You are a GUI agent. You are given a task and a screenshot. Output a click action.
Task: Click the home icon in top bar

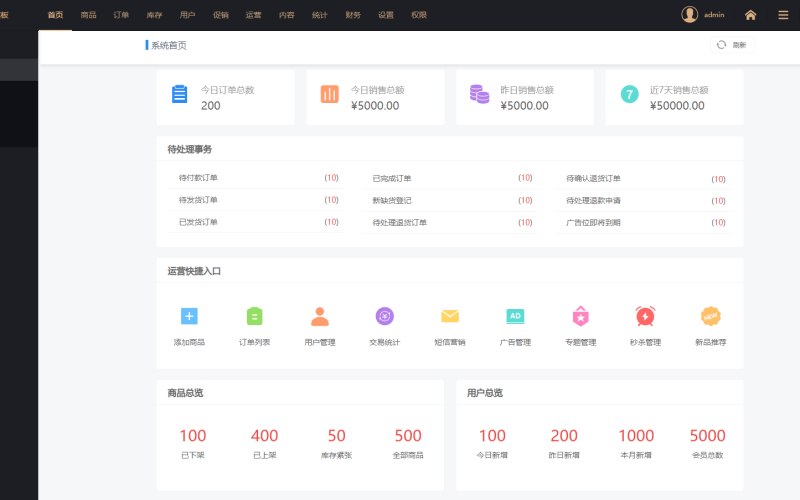[x=750, y=15]
